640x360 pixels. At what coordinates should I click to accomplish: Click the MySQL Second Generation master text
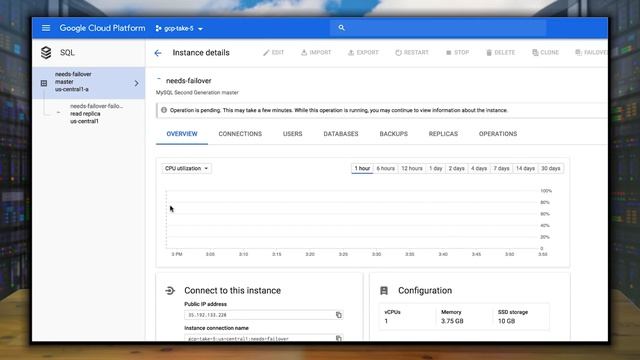(197, 93)
